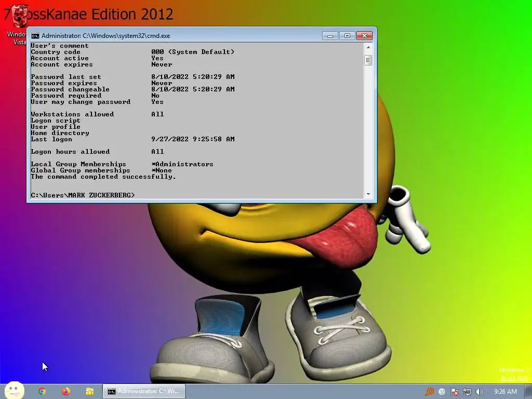Open the Recycle Bin desktop icon
The width and height of the screenshot is (532, 399).
pyautogui.click(x=20, y=16)
